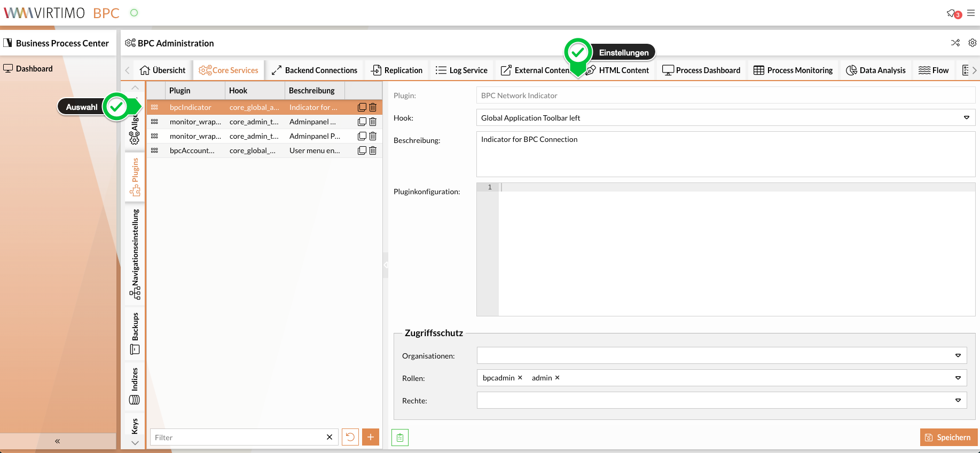Sort by the Beschreibung column header

315,90
